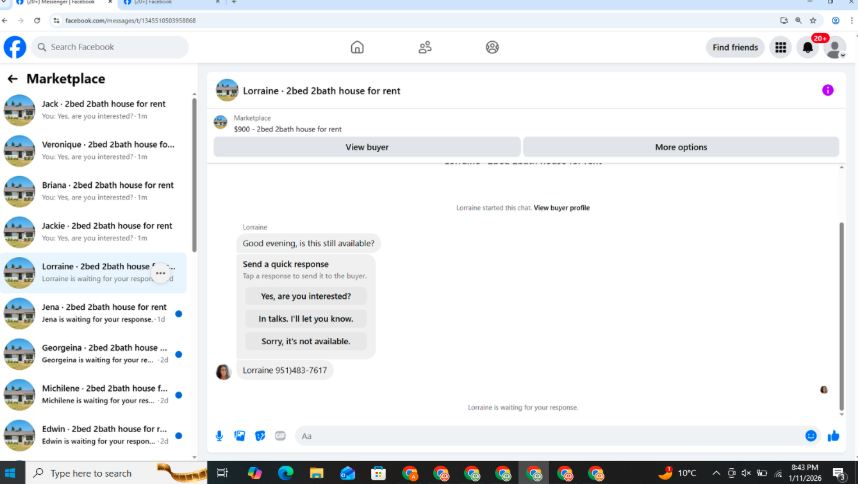The height and width of the screenshot is (484, 858).
Task: Go to the Home feed icon
Action: click(x=357, y=47)
